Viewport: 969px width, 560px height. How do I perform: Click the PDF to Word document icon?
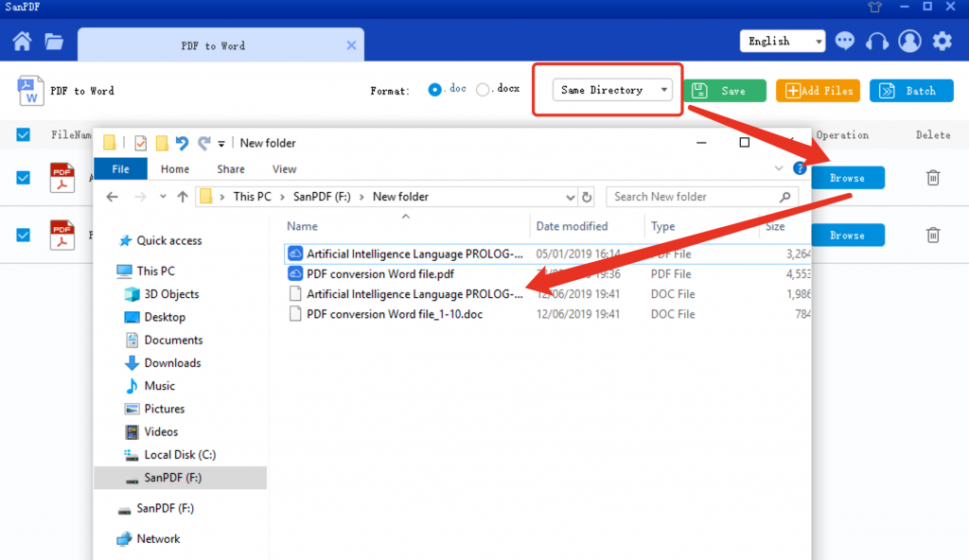(29, 91)
